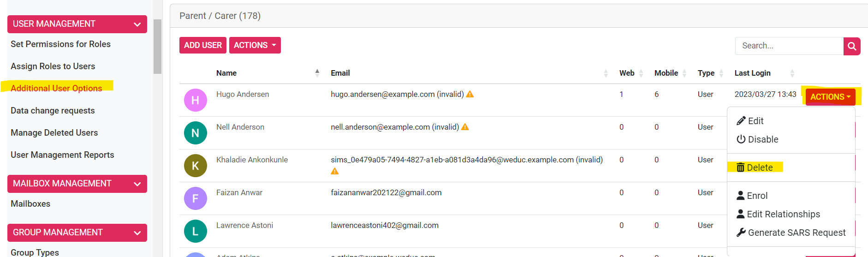Screen dimensions: 868x257
Task: Toggle Hugo Andersen's row Actions dropdown
Action: point(830,97)
